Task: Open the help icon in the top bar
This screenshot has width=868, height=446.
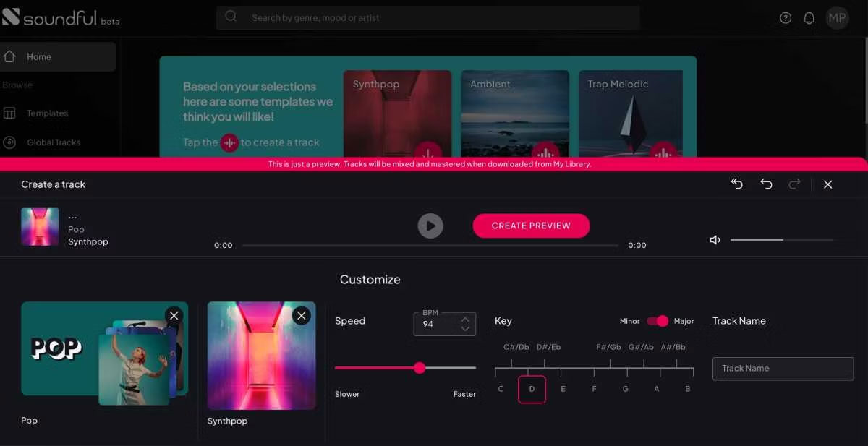Action: pyautogui.click(x=786, y=18)
